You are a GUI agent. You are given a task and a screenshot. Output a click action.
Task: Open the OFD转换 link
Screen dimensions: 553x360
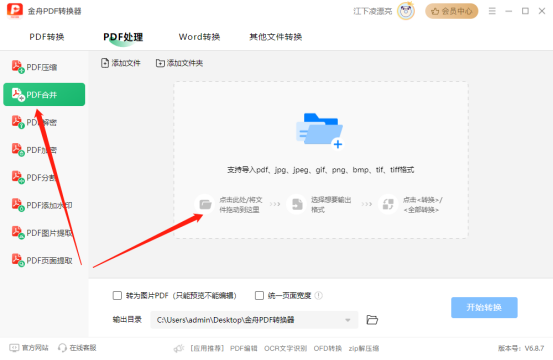328,348
